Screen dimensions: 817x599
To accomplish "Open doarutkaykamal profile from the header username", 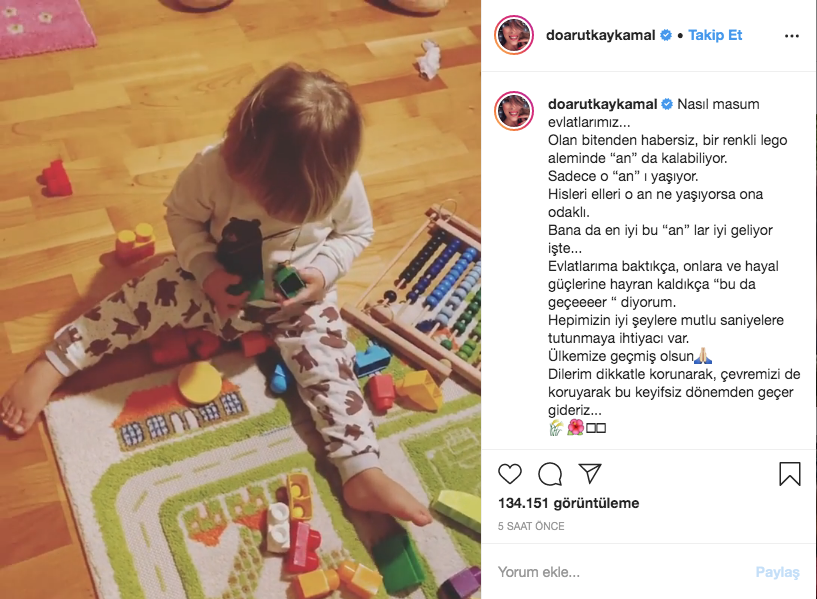I will click(x=600, y=35).
